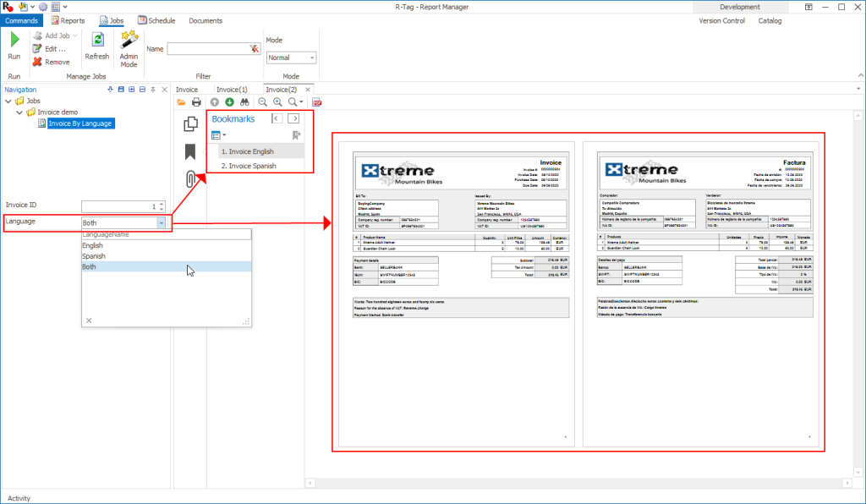Viewport: 866px width, 504px height.
Task: Close the Navigation panel
Action: [164, 90]
